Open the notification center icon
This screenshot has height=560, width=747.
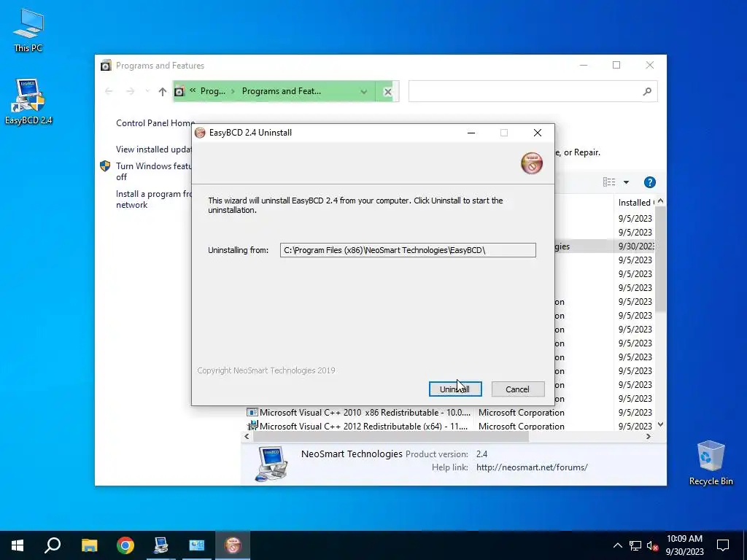click(x=723, y=545)
